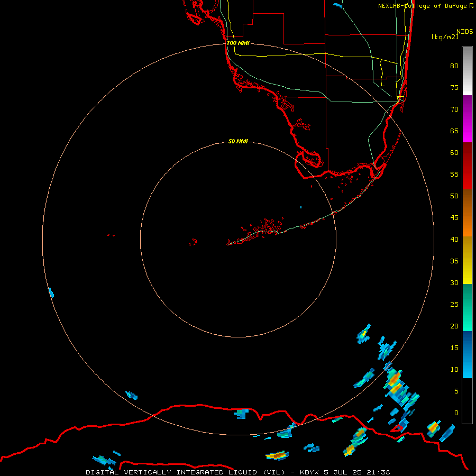Image resolution: width=476 pixels, height=476 pixels.
Task: Select the yellow segment of the color bar
Action: [467, 260]
